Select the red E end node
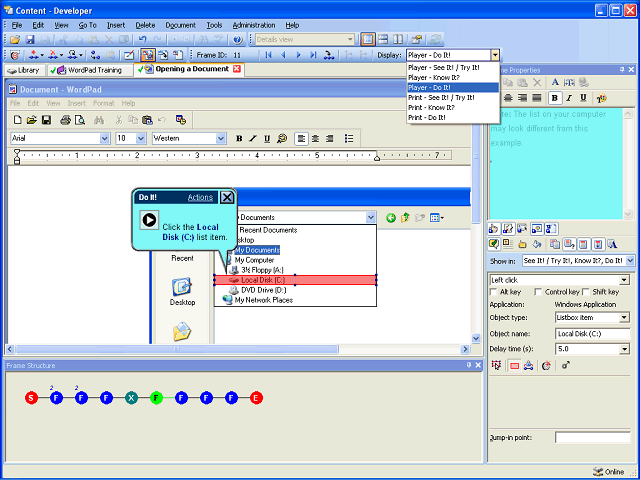Image resolution: width=640 pixels, height=480 pixels. [256, 398]
